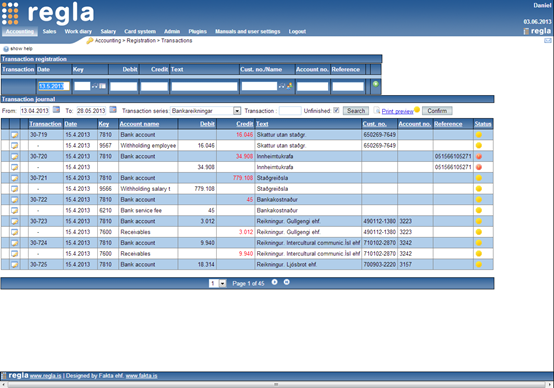Click the customer people icon
The height and width of the screenshot is (388, 554).
pos(289,86)
